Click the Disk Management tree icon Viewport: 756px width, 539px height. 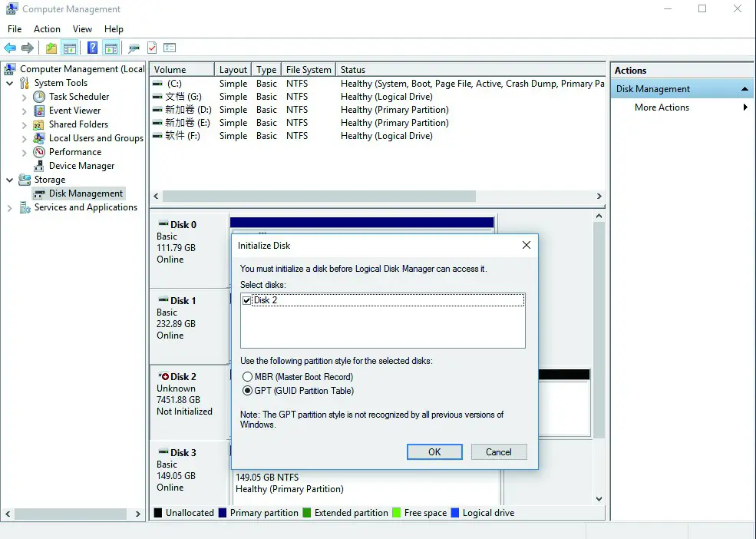coord(39,194)
